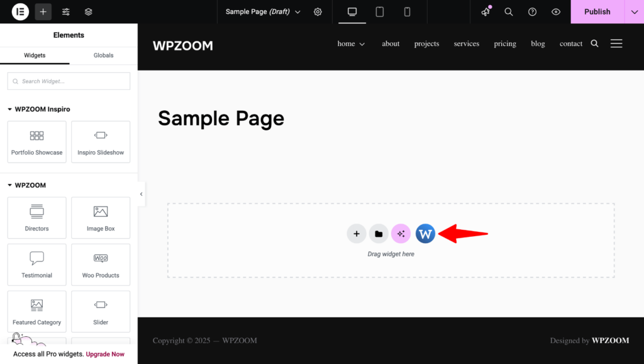Open the Structure layers icon

(x=88, y=12)
